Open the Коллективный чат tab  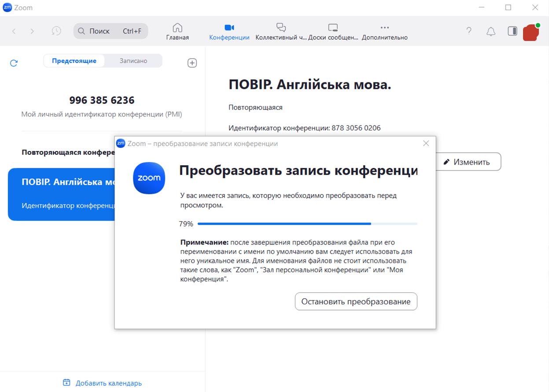(x=281, y=32)
